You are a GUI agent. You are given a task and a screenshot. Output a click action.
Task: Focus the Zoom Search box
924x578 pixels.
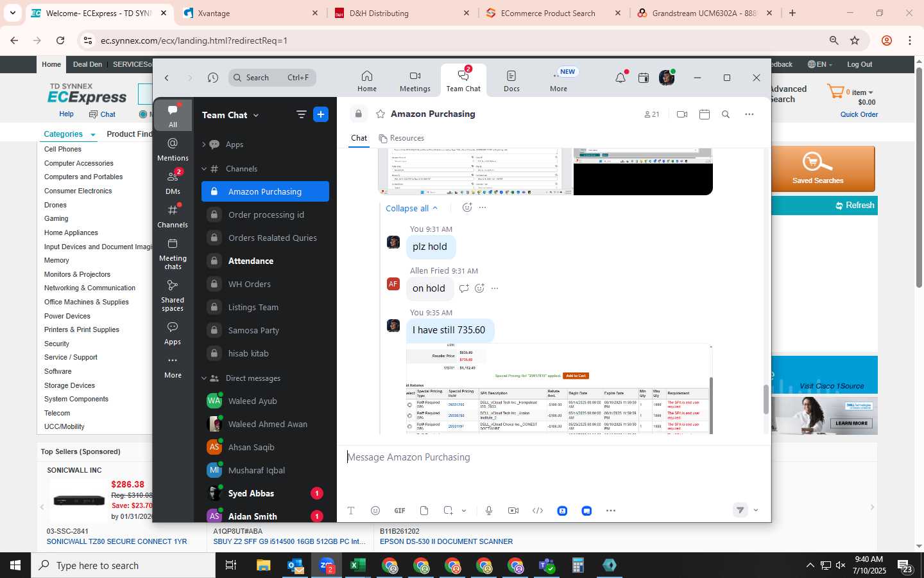[272, 78]
